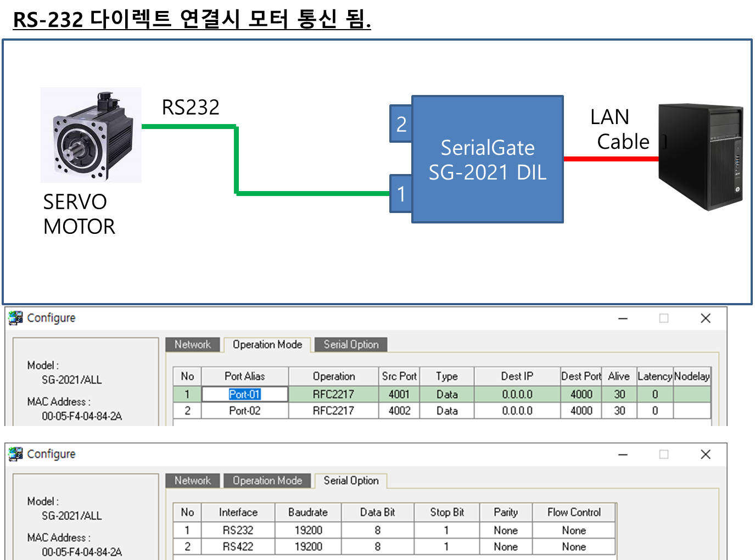The image size is (755, 560).
Task: Select RFC2217 operation cell for Port-01
Action: pos(333,394)
